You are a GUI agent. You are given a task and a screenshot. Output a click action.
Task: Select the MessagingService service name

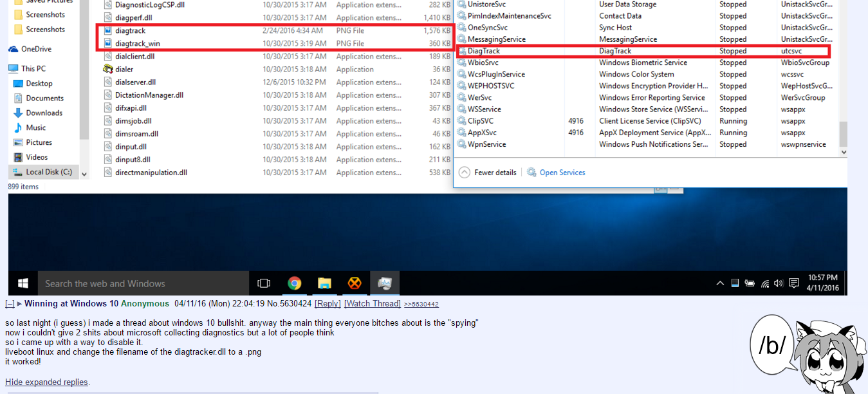[497, 39]
